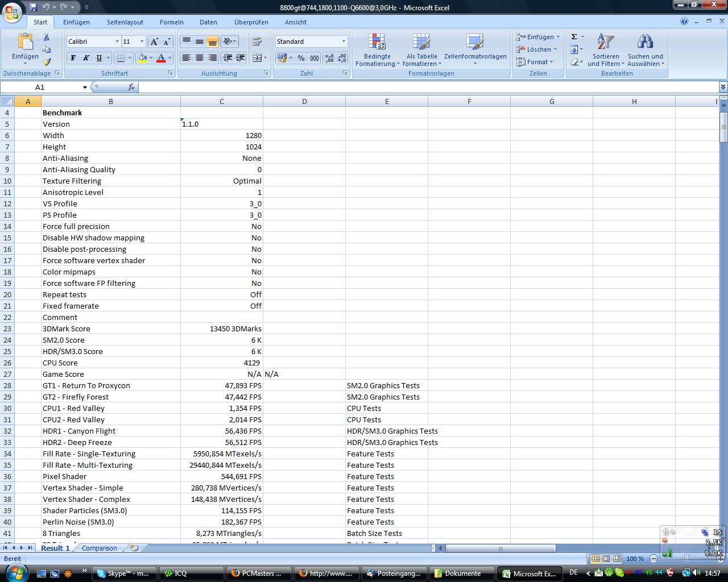Decrease font size with the small A icon
The width and height of the screenshot is (728, 582).
click(167, 41)
